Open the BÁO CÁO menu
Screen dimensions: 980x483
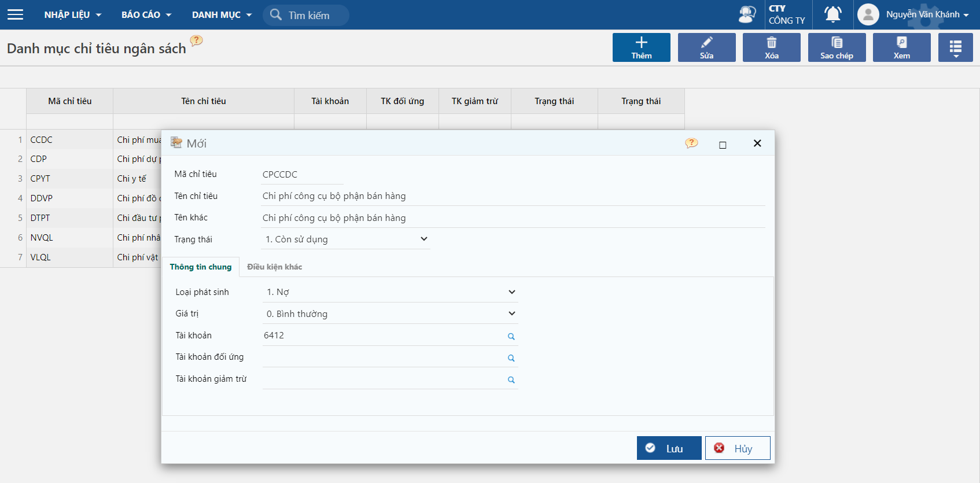(x=146, y=14)
